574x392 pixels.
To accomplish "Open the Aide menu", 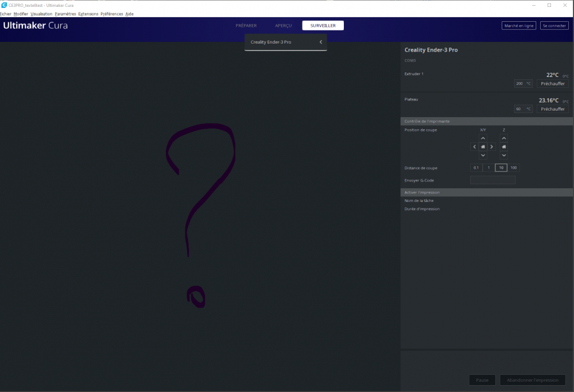I will point(129,14).
